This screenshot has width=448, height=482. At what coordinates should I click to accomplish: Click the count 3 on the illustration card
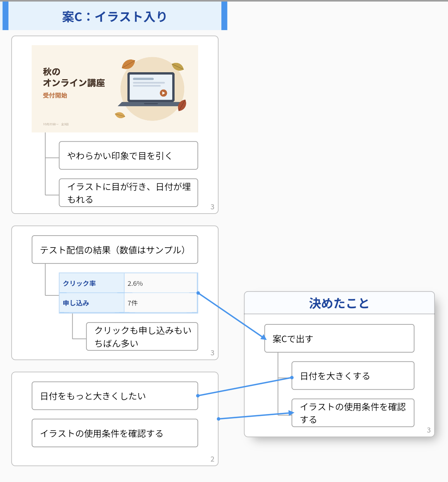point(212,207)
